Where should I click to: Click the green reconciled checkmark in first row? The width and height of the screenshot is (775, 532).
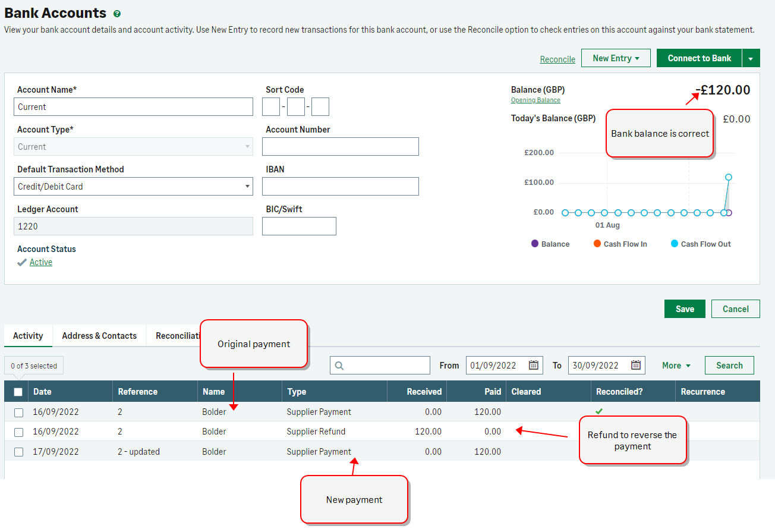[x=599, y=411]
